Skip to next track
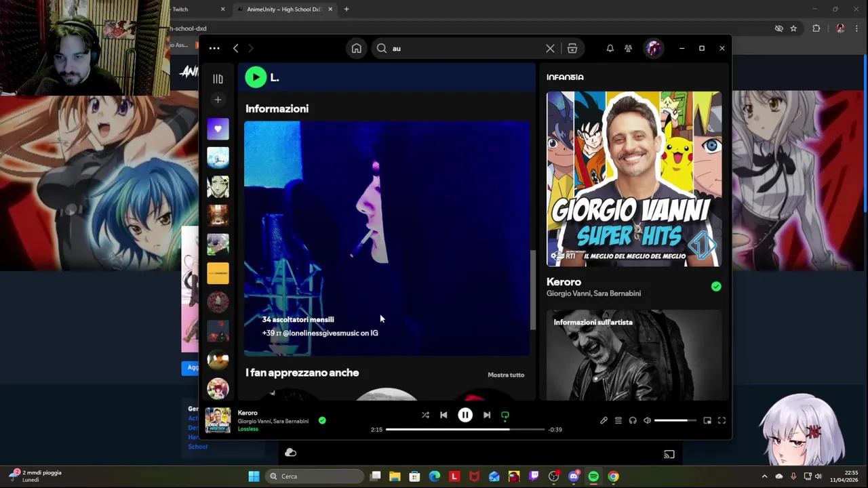868x488 pixels. tap(487, 415)
